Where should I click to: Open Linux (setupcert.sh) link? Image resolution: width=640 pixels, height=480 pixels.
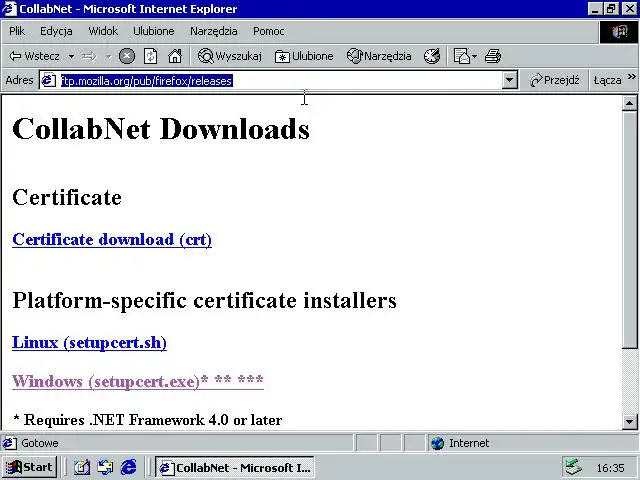point(89,342)
